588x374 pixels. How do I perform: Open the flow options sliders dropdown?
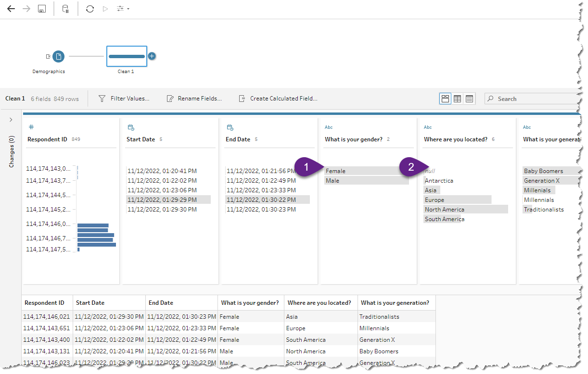123,9
